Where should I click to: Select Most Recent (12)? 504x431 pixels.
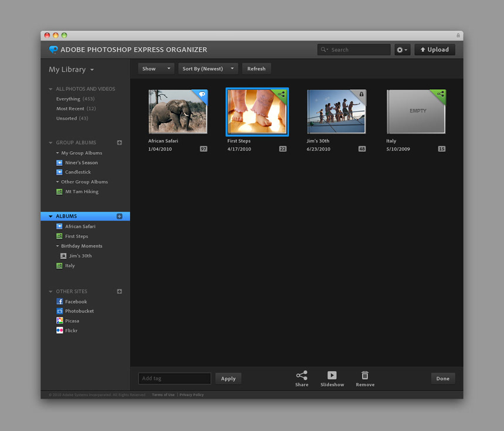[x=76, y=108]
